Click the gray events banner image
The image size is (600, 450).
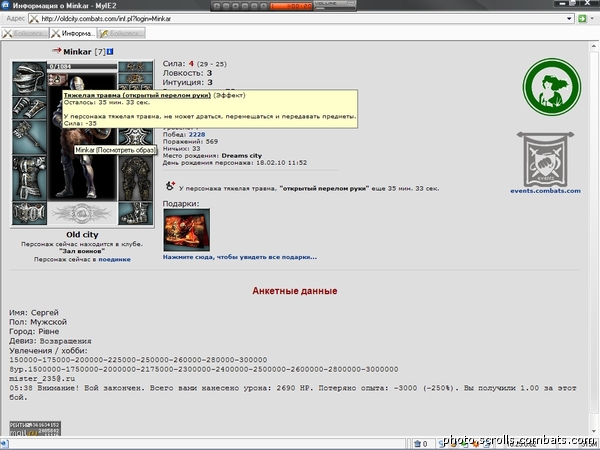pyautogui.click(x=545, y=159)
